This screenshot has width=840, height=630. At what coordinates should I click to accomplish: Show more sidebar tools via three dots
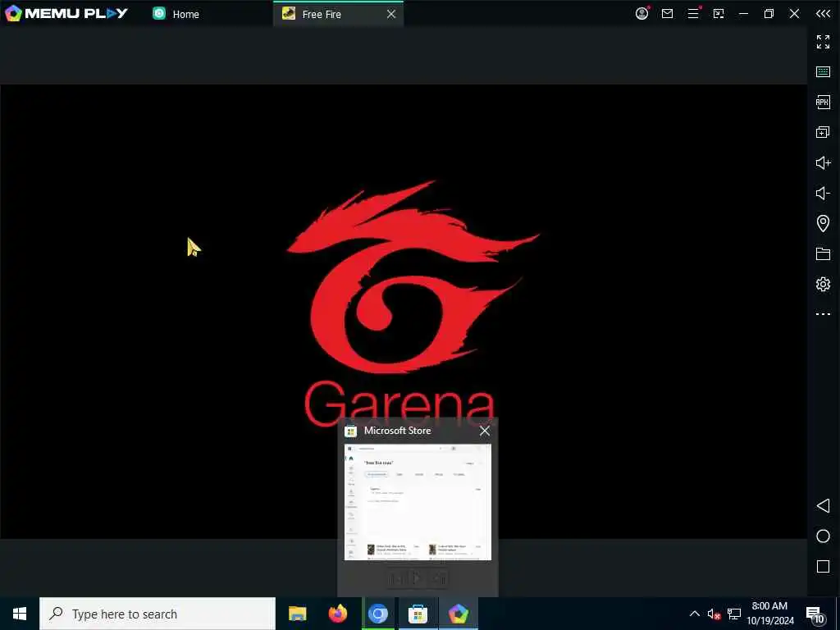[x=823, y=314]
